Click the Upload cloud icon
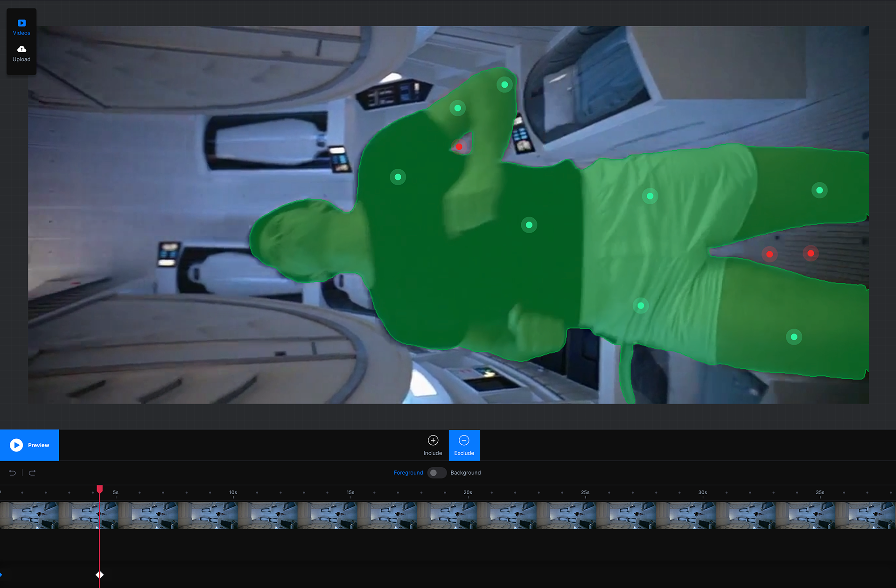 point(21,49)
